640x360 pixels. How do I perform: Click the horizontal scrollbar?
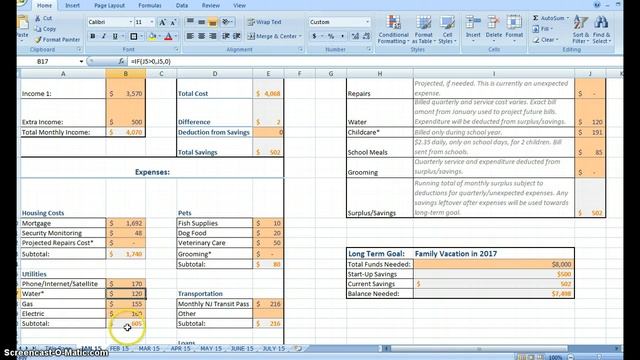coord(480,349)
